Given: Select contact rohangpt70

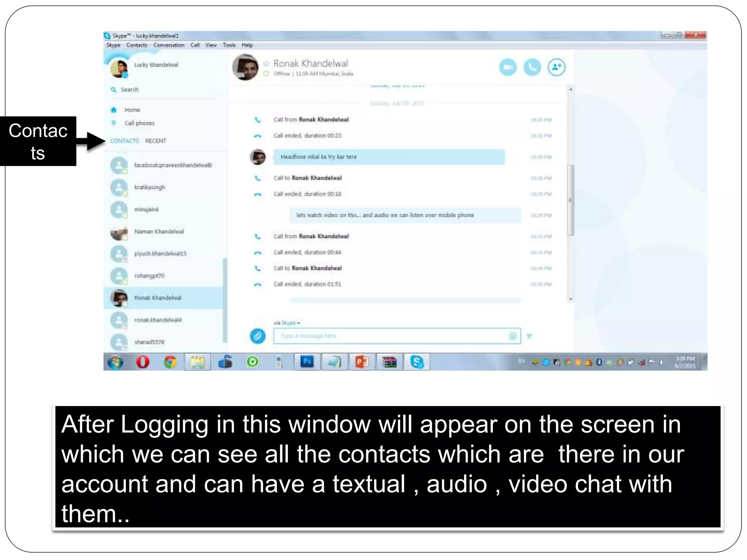Looking at the screenshot, I should (163, 276).
